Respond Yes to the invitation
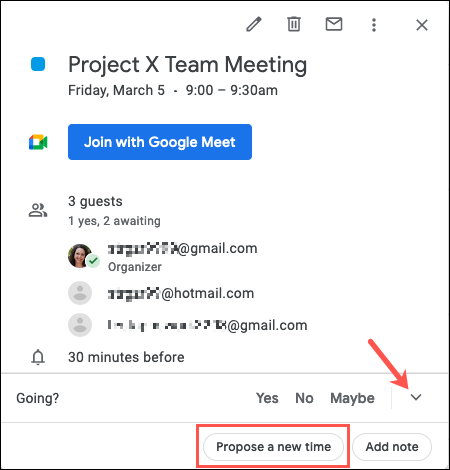 click(x=267, y=398)
